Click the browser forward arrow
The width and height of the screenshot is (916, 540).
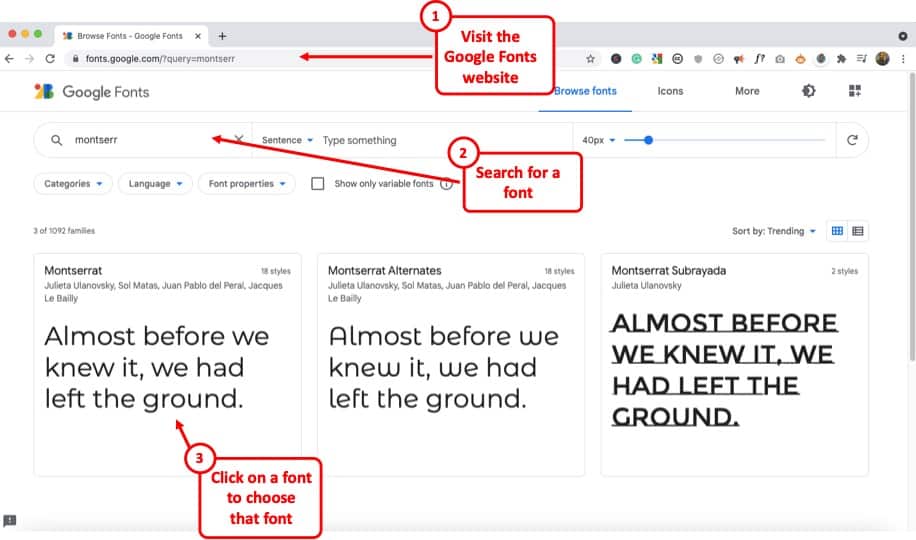point(29,58)
